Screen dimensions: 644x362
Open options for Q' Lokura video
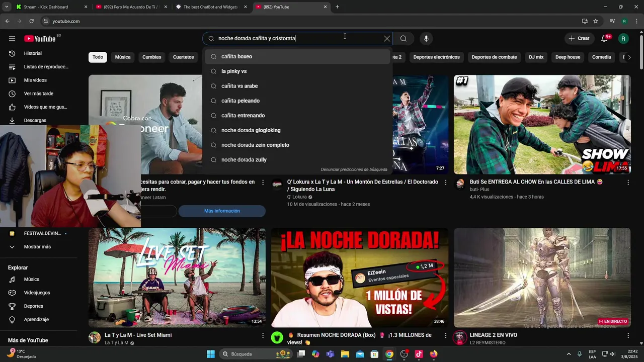445,183
